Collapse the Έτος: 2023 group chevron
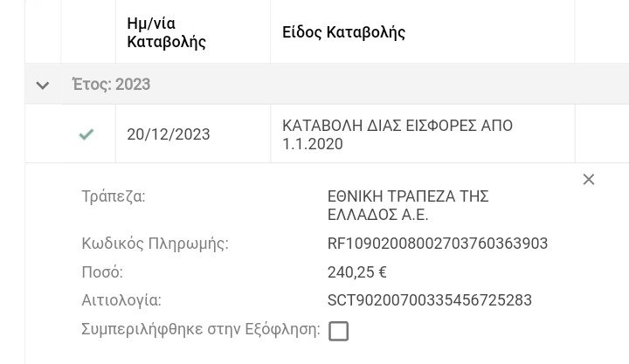The height and width of the screenshot is (364, 629). [42, 86]
